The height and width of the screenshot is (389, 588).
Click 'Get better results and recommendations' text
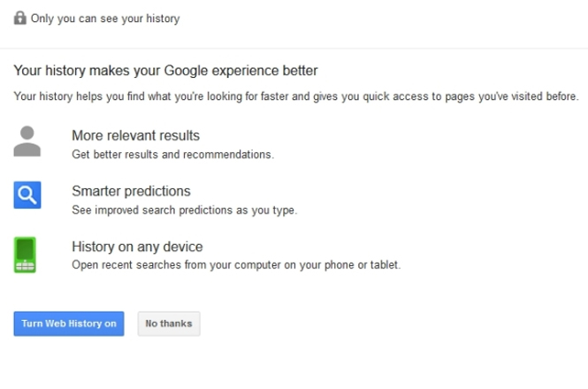pos(173,154)
